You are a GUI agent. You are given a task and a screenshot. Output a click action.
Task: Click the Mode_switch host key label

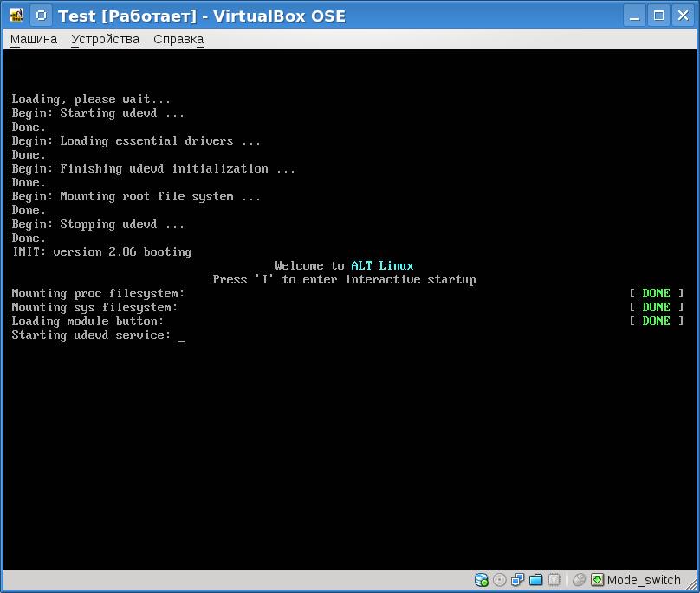click(x=644, y=580)
